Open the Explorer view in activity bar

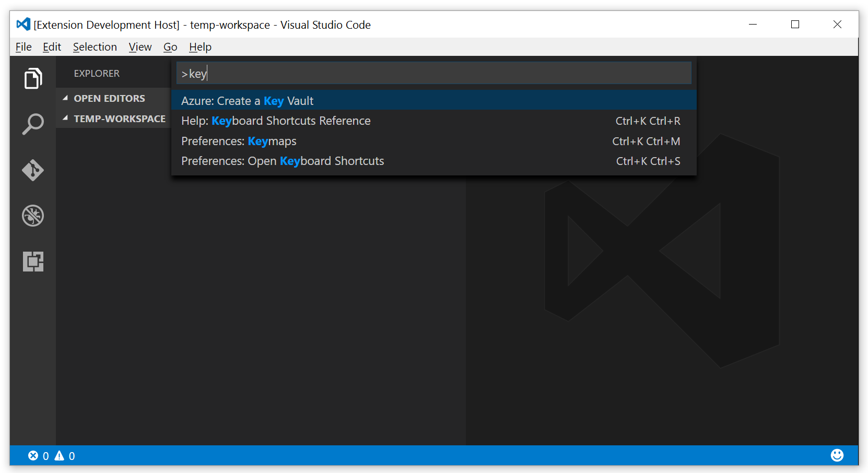click(33, 78)
